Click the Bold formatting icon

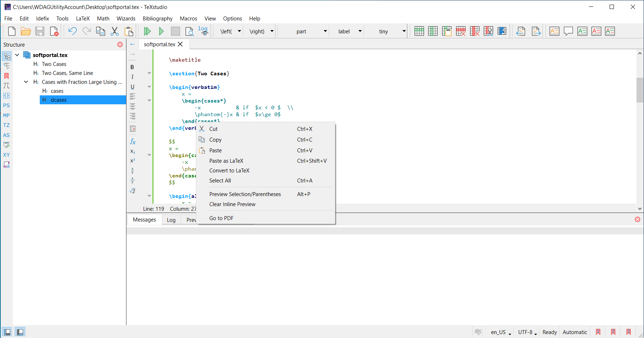click(132, 67)
